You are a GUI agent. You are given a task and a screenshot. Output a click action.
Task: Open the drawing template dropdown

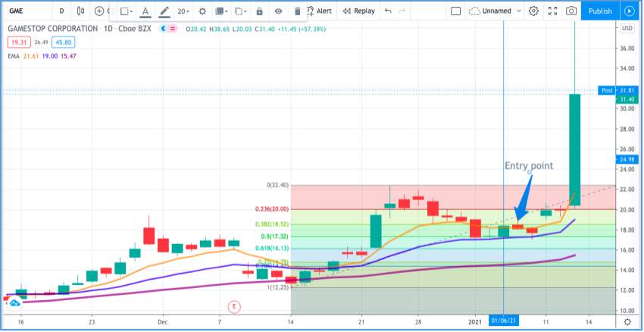127,11
